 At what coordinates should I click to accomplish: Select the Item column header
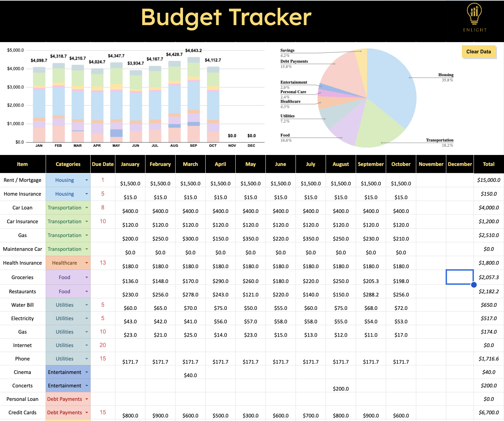(x=23, y=164)
